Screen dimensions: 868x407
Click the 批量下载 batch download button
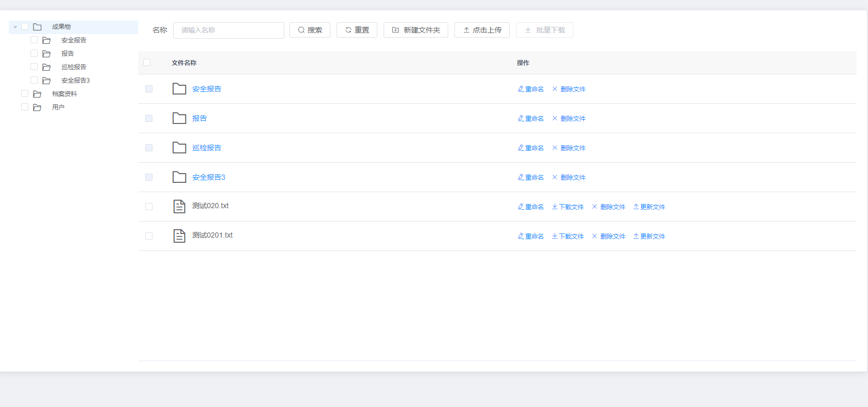pos(544,30)
